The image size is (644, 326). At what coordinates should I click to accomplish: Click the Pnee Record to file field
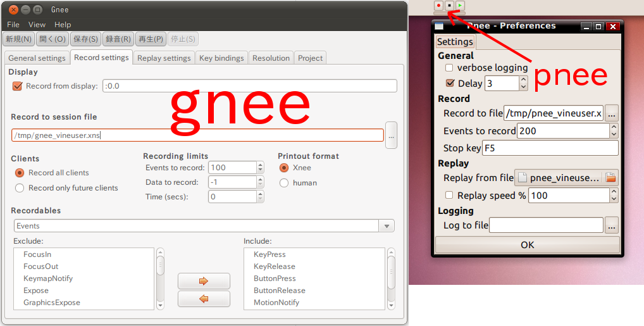(554, 113)
